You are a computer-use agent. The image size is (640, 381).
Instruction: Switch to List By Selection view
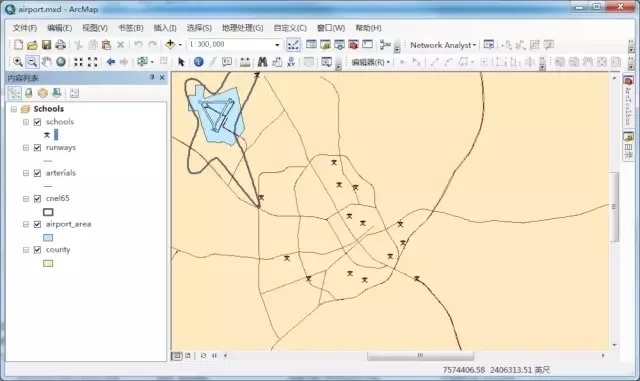click(x=57, y=93)
